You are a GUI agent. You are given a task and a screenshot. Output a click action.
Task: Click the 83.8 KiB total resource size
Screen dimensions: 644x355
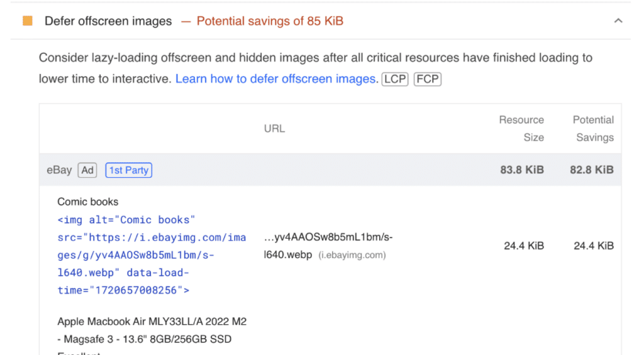[522, 170]
